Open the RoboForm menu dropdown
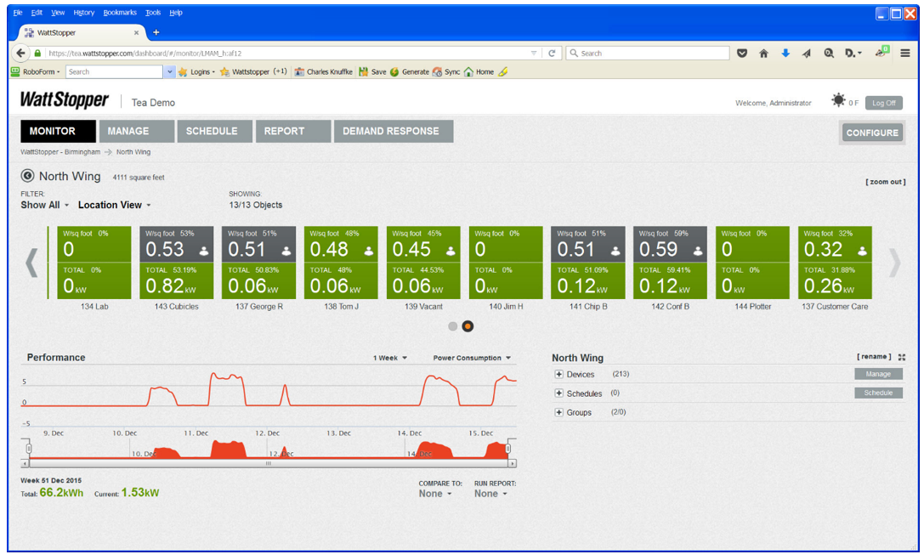Image resolution: width=924 pixels, height=560 pixels. pyautogui.click(x=36, y=72)
